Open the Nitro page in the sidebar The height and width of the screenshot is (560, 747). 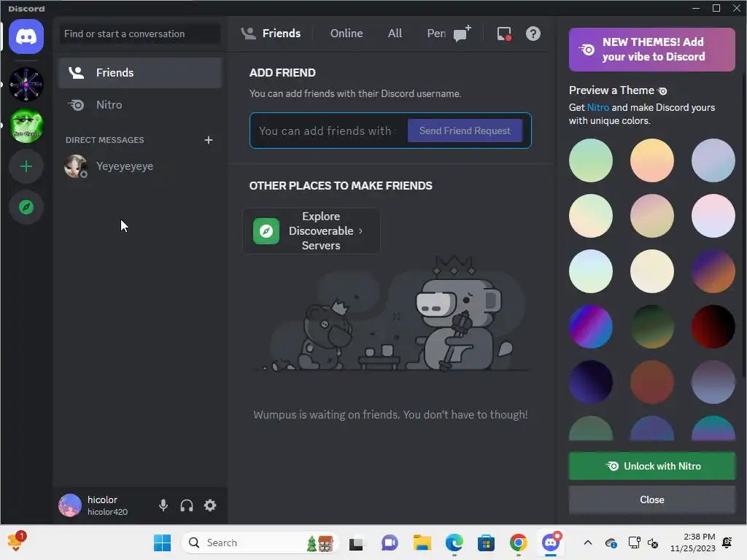(140, 105)
